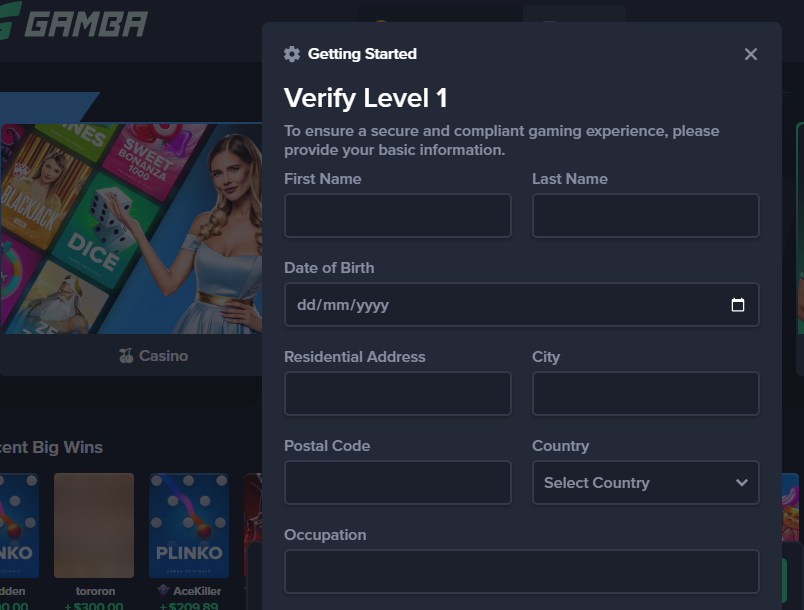The height and width of the screenshot is (610, 804).
Task: Open tororon's big win thumbnail
Action: coord(94,525)
